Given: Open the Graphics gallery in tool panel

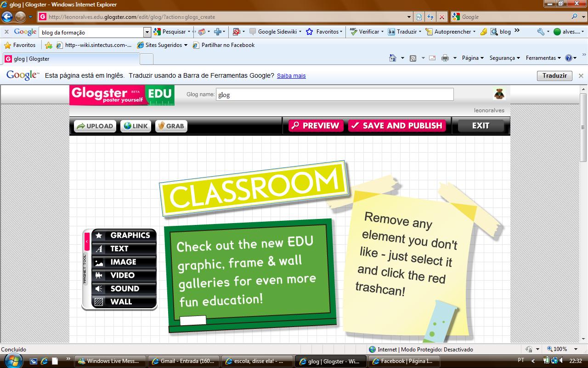Looking at the screenshot, I should [124, 236].
